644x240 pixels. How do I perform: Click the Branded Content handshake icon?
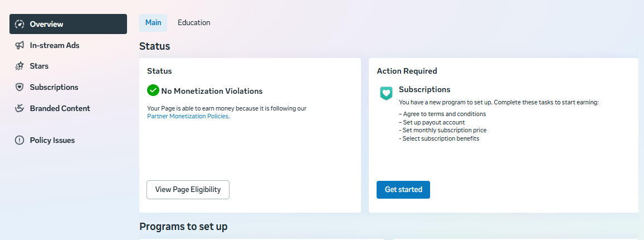click(20, 108)
